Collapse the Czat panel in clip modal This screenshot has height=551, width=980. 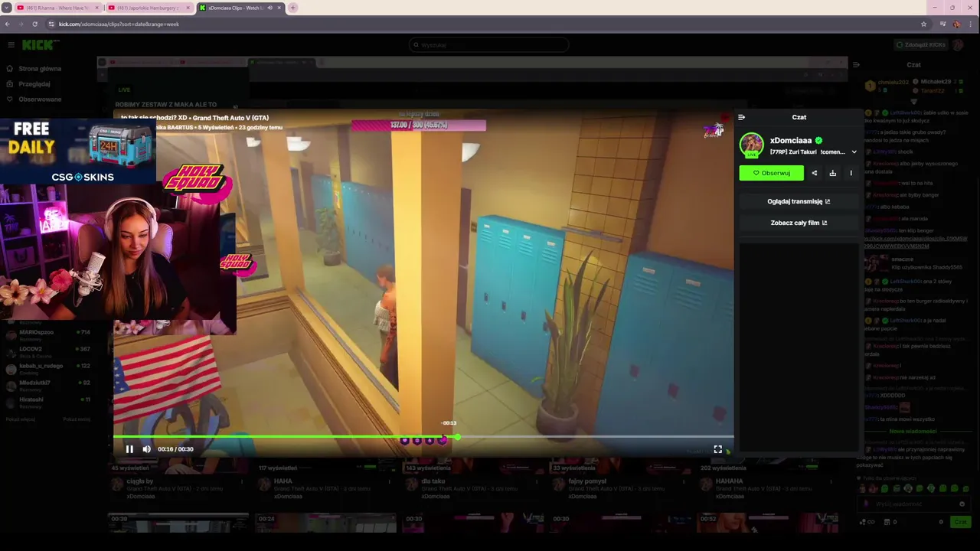[x=741, y=117]
